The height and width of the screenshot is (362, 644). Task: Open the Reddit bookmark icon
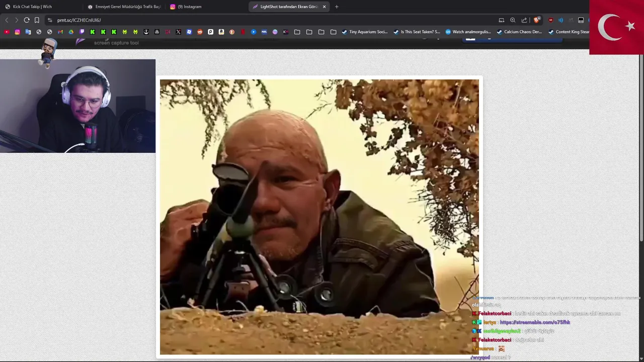tap(200, 32)
